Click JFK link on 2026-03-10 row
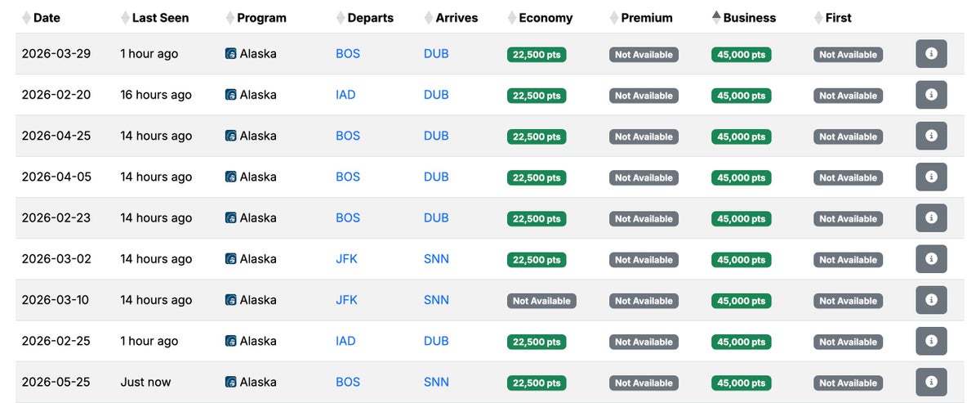 pyautogui.click(x=346, y=300)
